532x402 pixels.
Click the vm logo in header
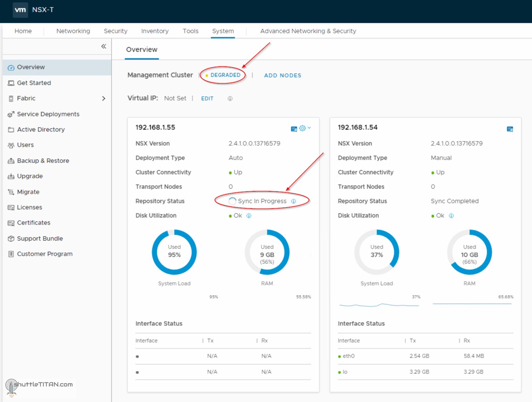coord(20,10)
